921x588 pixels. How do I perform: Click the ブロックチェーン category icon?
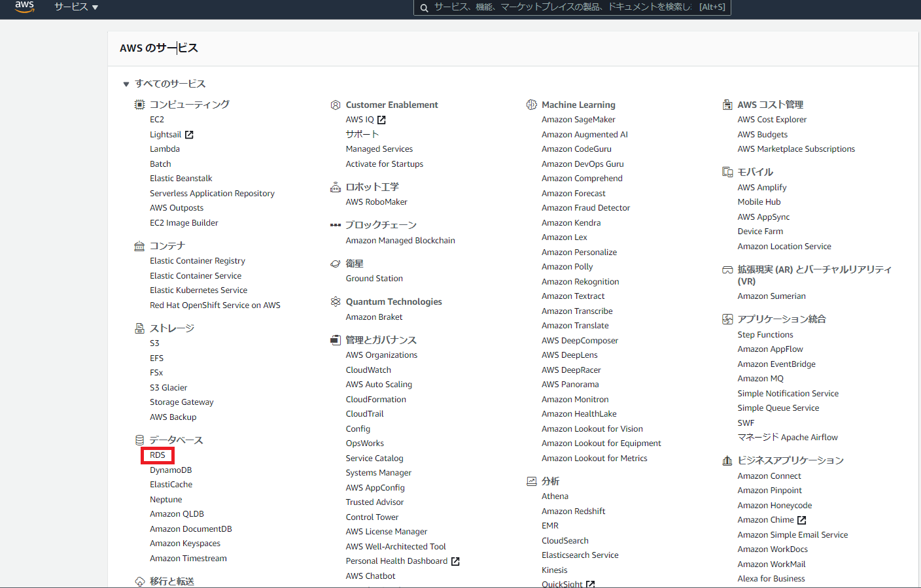pos(336,225)
